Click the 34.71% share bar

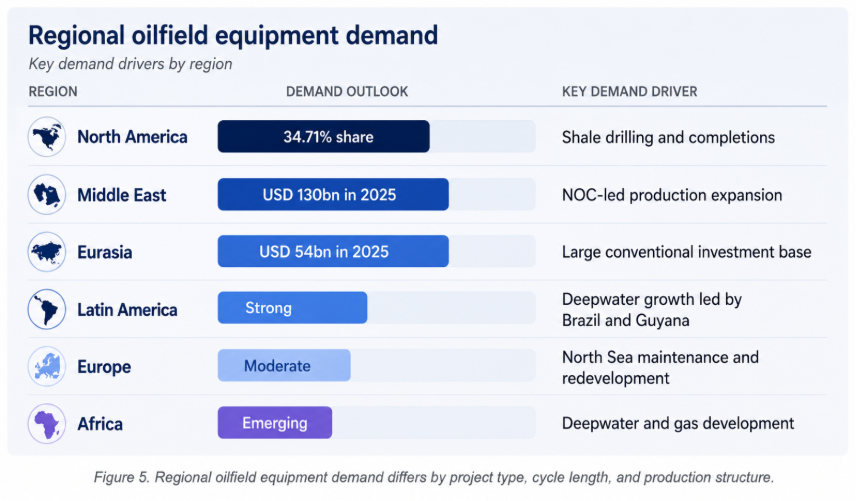pos(323,136)
